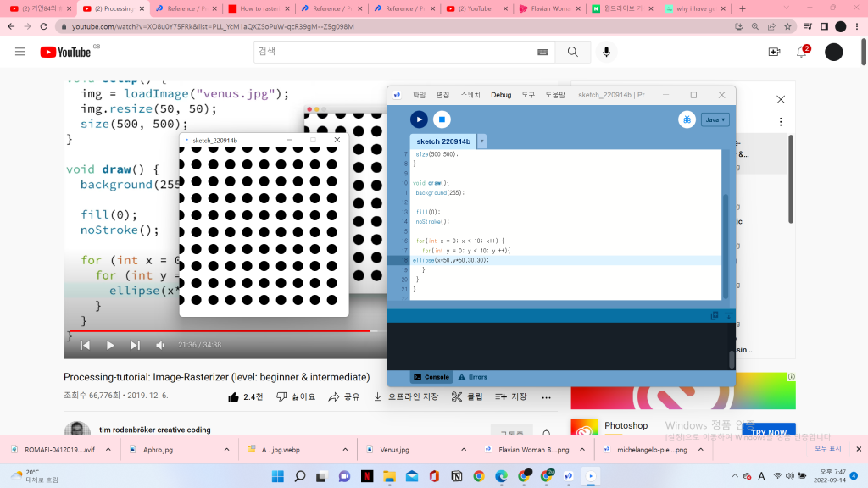868x488 pixels.
Task: Start voice search with microphone icon
Action: (x=607, y=52)
